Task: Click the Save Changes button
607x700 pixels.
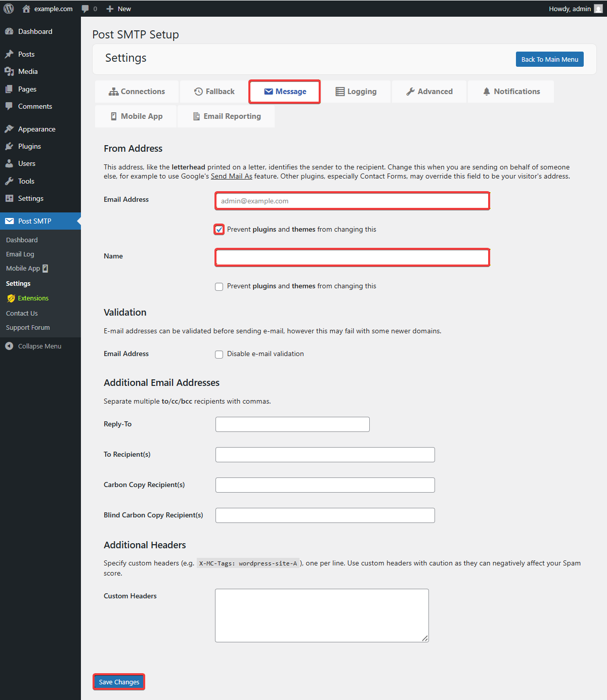Action: click(x=119, y=682)
